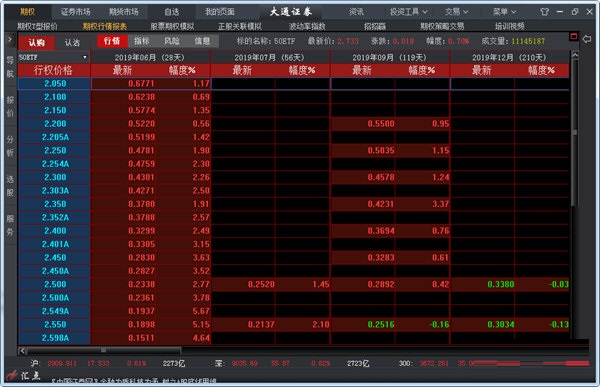The height and width of the screenshot is (387, 600).
Task: Click the 2019年06月 (28天) expiry header
Action: click(x=150, y=57)
